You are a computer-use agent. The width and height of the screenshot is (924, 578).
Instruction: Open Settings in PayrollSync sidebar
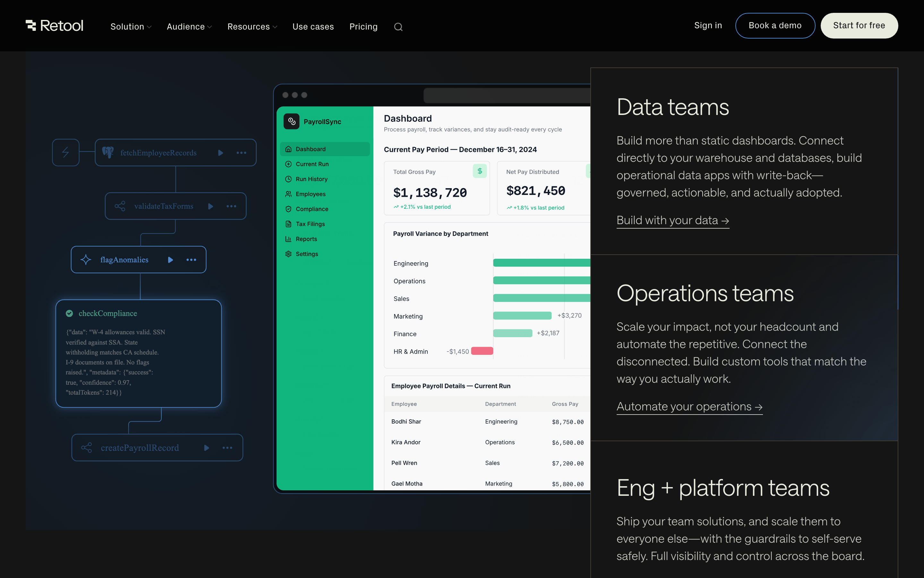325,254
